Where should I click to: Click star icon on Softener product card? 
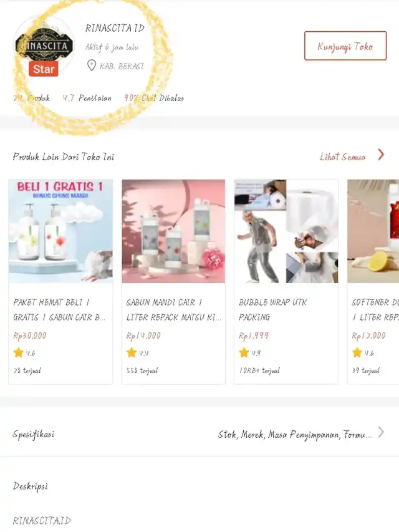pos(357,352)
